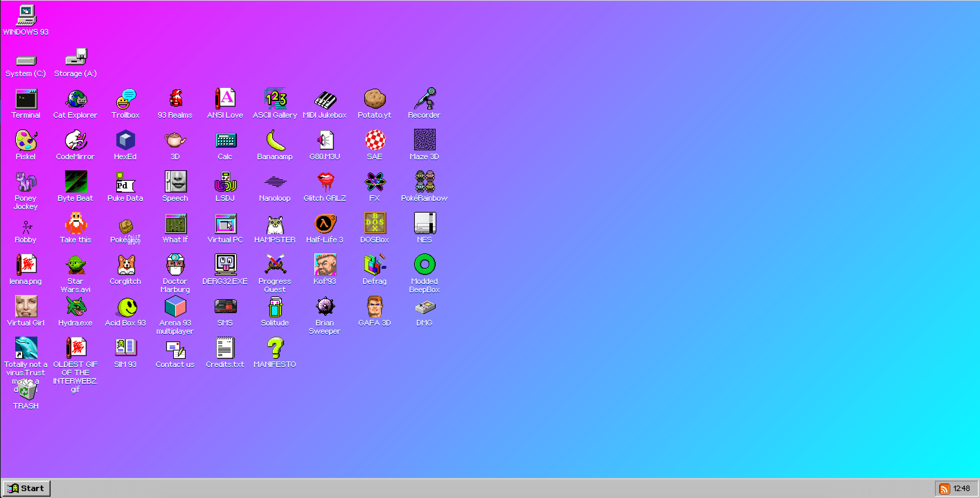The image size is (980, 498).
Task: Open the MANIFESTO question mark icon
Action: point(275,348)
